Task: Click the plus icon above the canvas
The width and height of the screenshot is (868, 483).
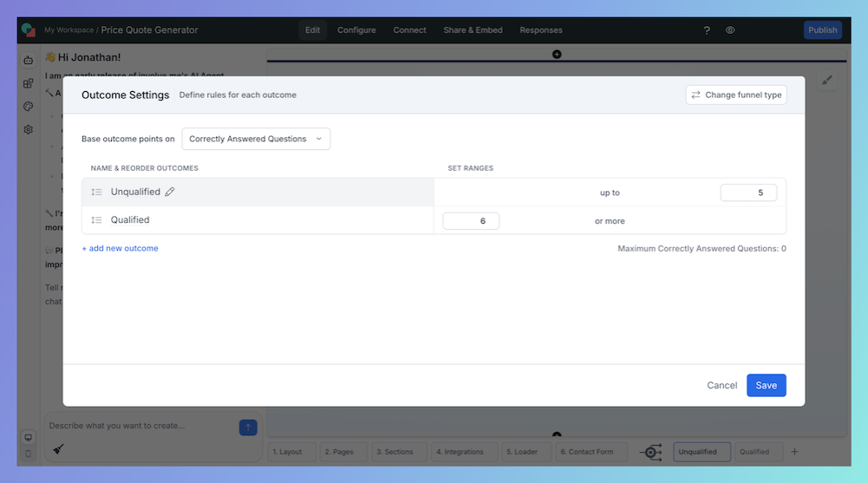Action: coord(557,55)
